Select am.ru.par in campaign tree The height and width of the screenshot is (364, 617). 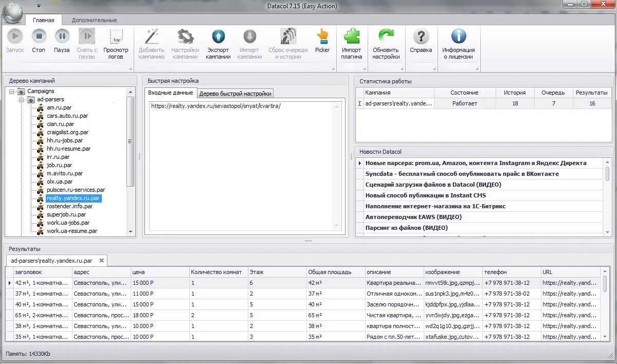click(59, 107)
